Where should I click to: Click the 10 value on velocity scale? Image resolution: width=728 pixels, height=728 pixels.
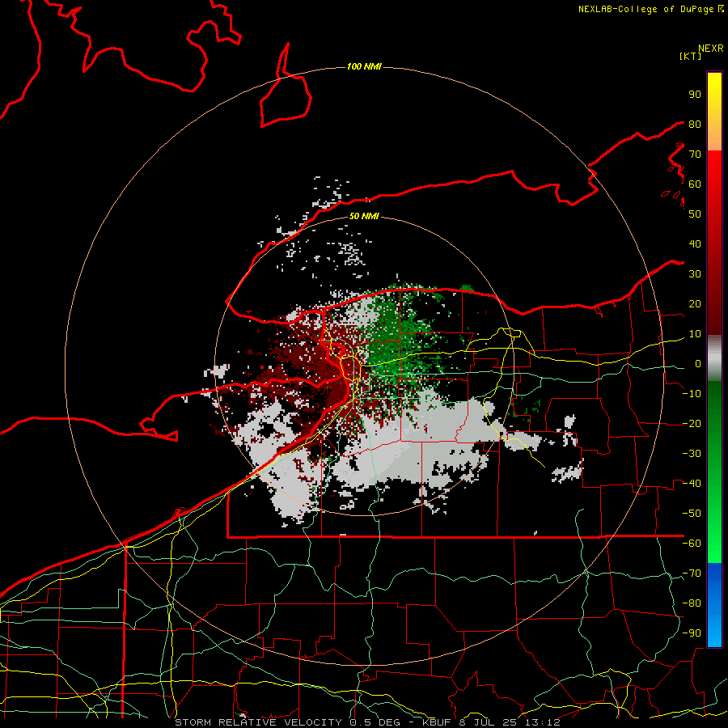tap(695, 334)
